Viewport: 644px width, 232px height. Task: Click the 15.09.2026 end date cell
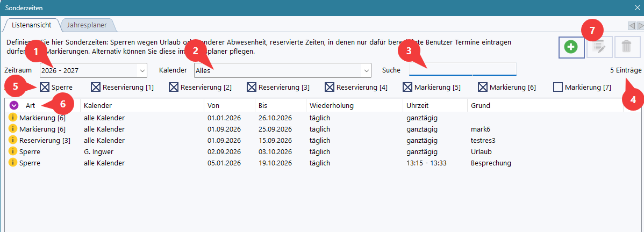[275, 140]
